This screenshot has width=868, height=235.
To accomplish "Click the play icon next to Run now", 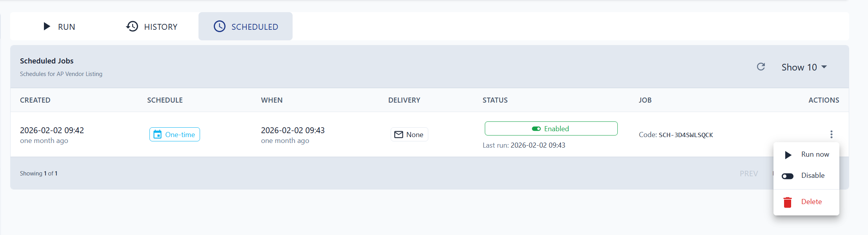I will (788, 154).
